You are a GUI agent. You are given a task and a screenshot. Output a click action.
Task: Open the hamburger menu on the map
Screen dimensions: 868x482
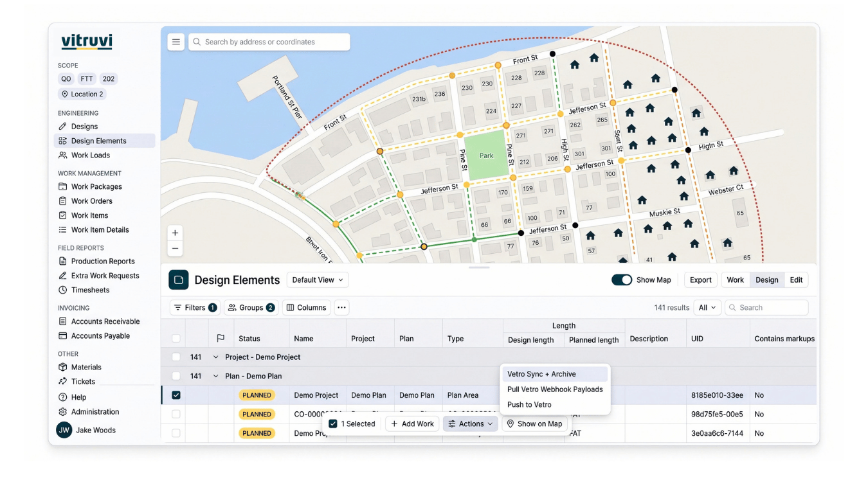[x=176, y=42]
